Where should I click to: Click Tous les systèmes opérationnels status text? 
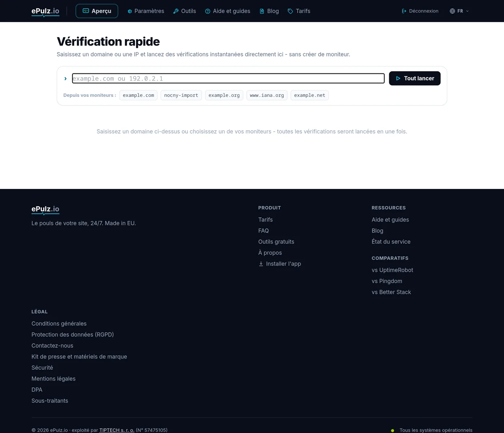[436, 430]
